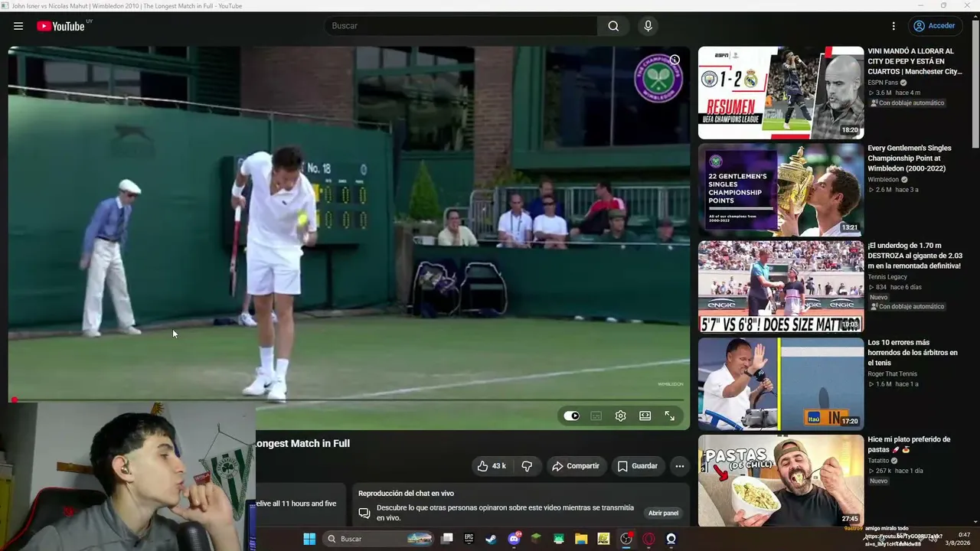Open 'Los 10 errores más horrendos' title
This screenshot has height=551, width=980.
(x=913, y=353)
